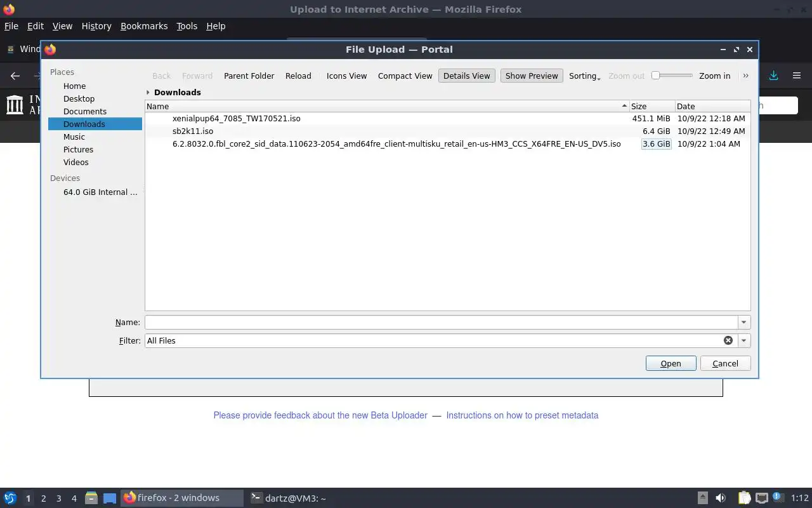Open Instructions on how to preset metadata link
The image size is (812, 508).
(x=522, y=415)
